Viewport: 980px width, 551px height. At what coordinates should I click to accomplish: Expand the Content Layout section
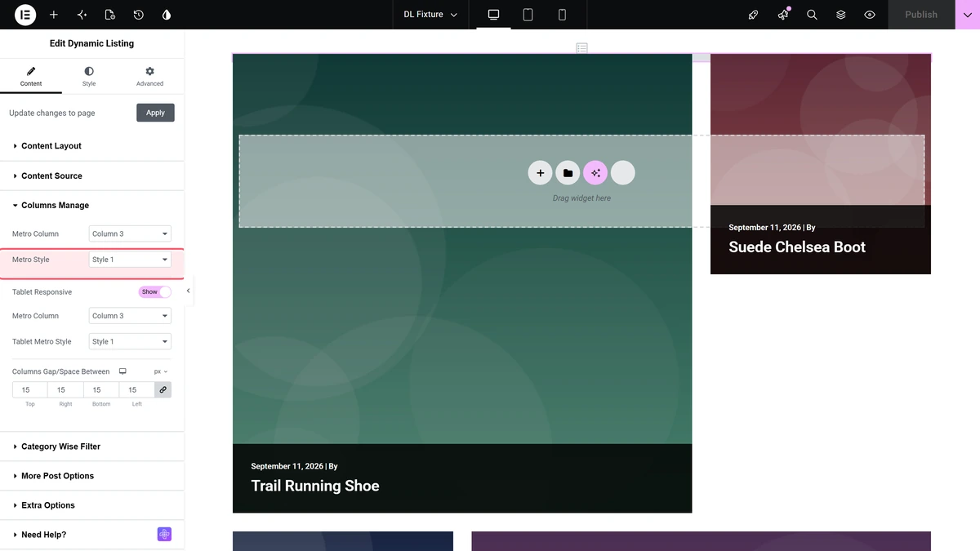tap(92, 146)
